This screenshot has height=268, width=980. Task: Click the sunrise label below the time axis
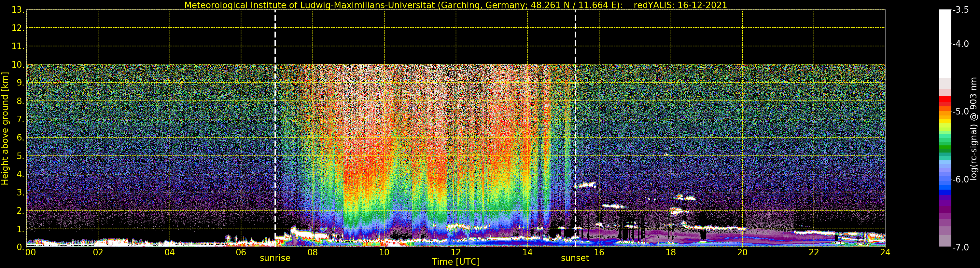pyautogui.click(x=275, y=258)
